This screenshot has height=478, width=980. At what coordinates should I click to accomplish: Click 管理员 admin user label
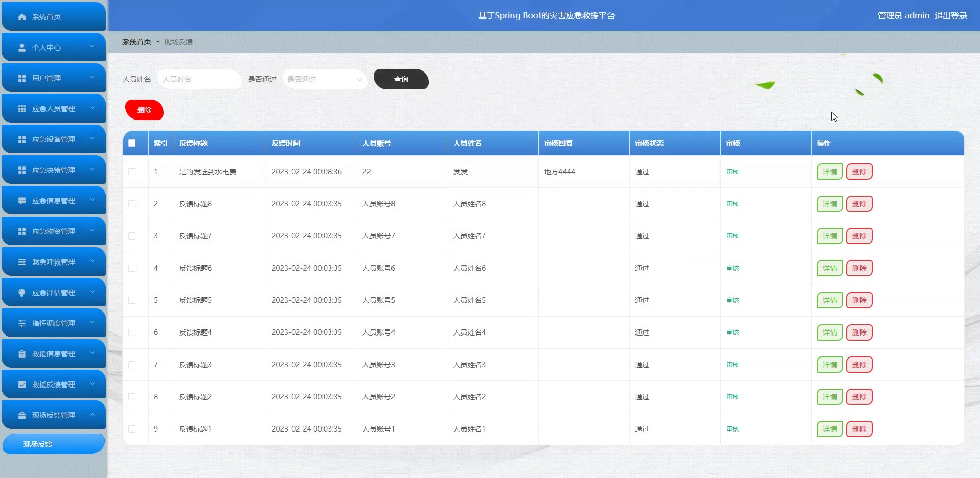[x=903, y=15]
